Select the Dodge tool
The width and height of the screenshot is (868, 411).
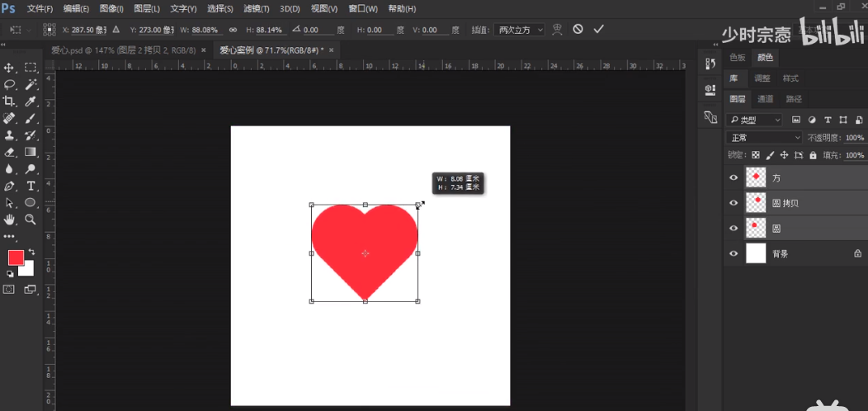pyautogui.click(x=31, y=169)
